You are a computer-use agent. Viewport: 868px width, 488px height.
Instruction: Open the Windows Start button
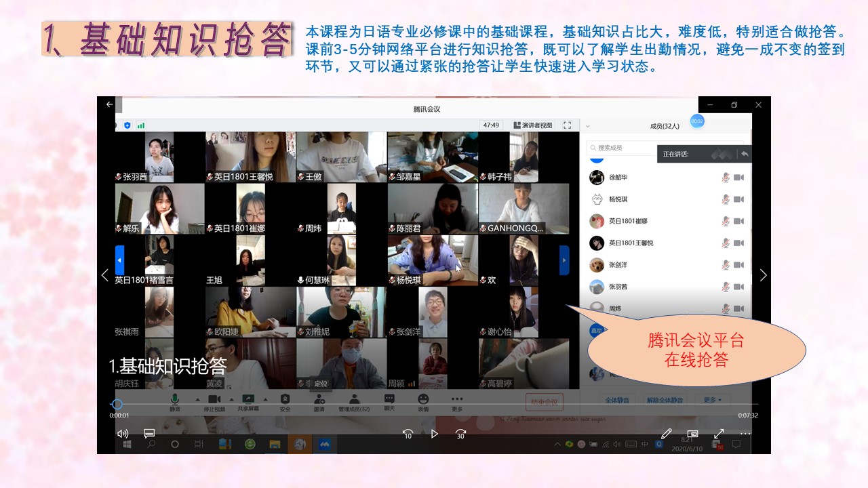(126, 445)
